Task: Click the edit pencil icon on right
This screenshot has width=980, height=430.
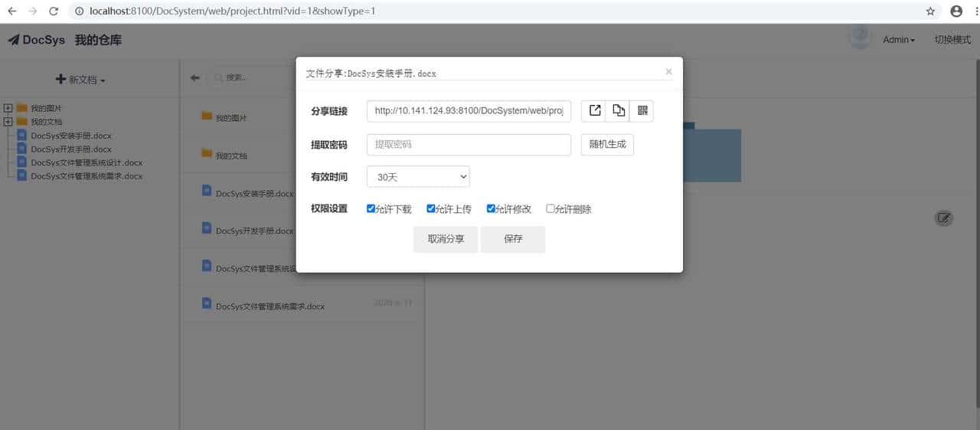Action: pyautogui.click(x=944, y=218)
